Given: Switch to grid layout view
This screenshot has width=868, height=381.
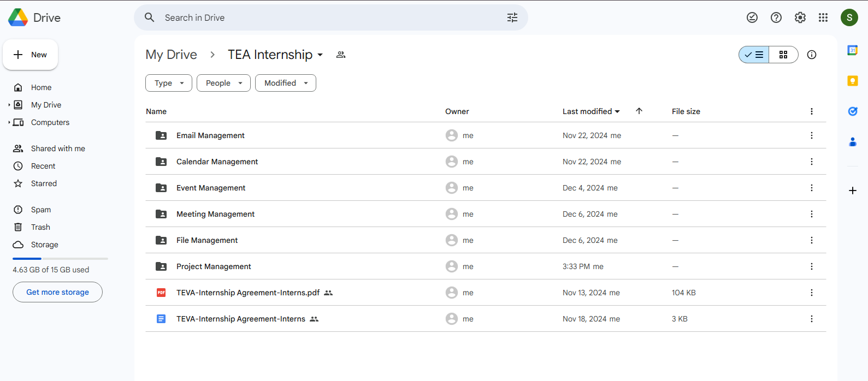Looking at the screenshot, I should (783, 55).
